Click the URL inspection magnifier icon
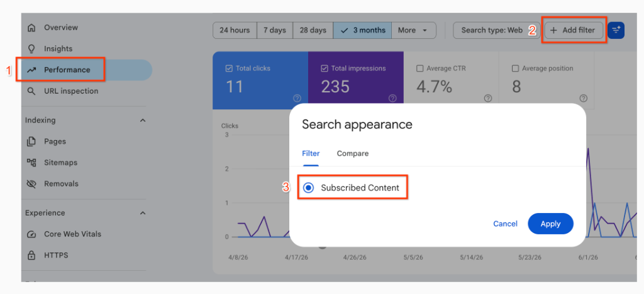644x294 pixels. pyautogui.click(x=31, y=91)
